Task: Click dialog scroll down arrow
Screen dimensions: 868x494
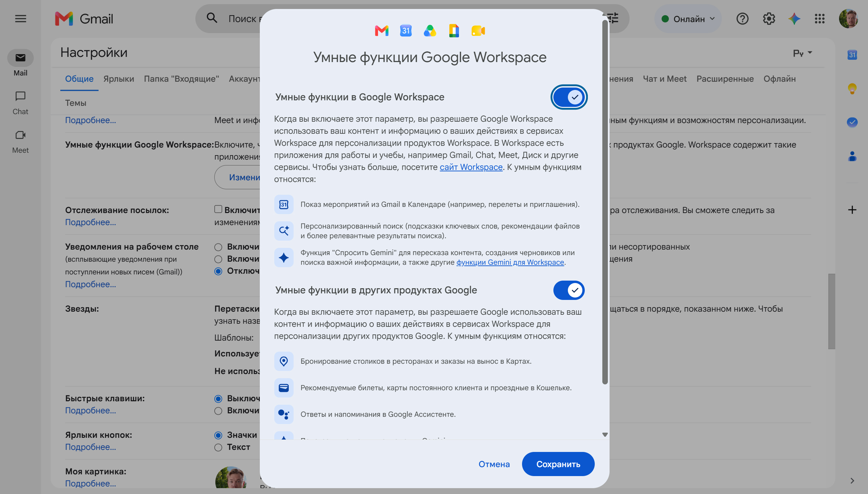Action: tap(605, 435)
